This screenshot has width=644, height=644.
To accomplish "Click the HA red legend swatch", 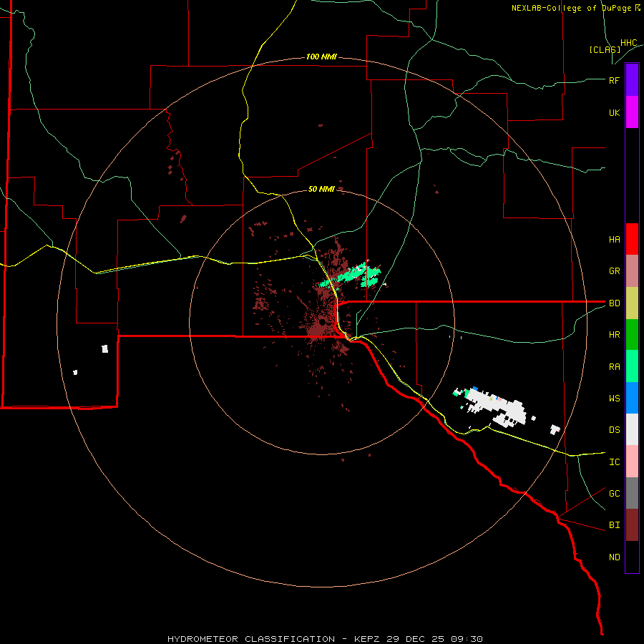I will (632, 239).
